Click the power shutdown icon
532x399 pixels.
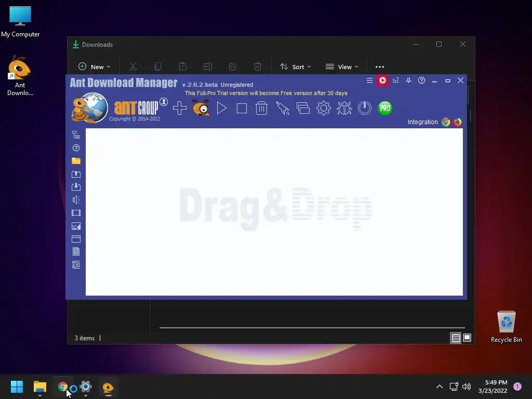click(x=365, y=108)
